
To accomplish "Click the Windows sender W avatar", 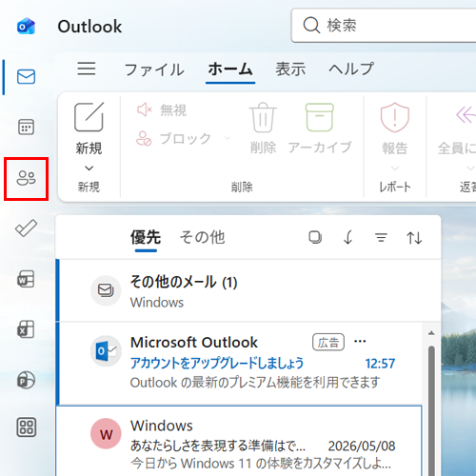I will (106, 433).
